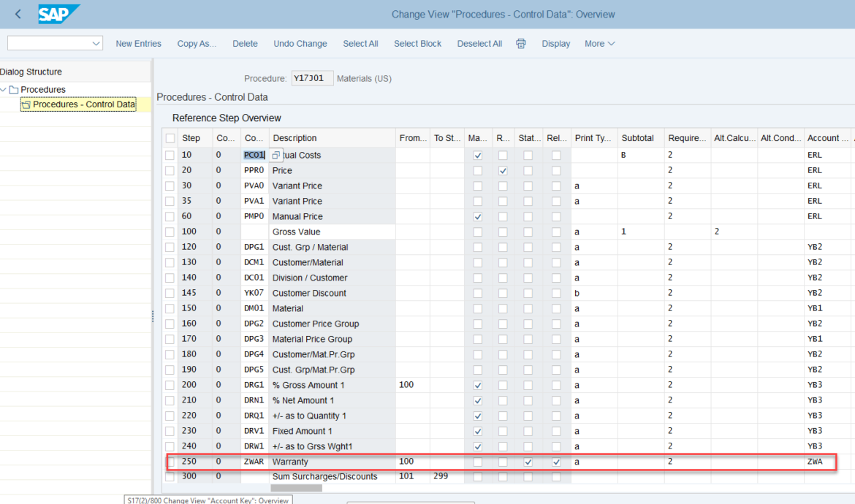Click the SAP logo
The height and width of the screenshot is (504, 855).
click(59, 14)
